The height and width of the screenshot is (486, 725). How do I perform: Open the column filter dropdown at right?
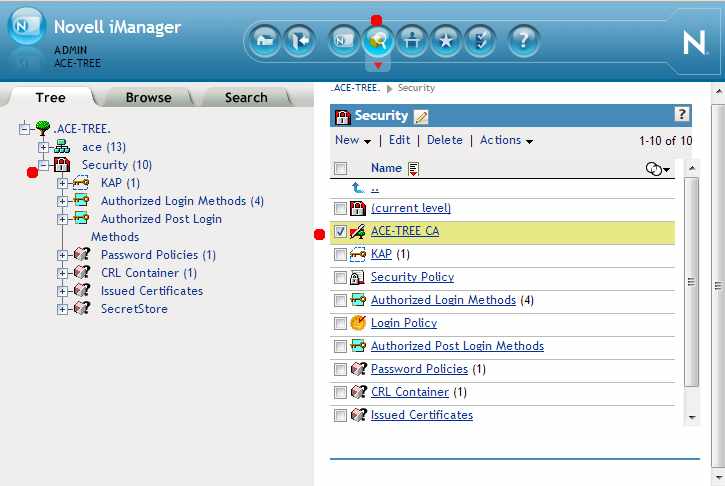click(x=657, y=169)
